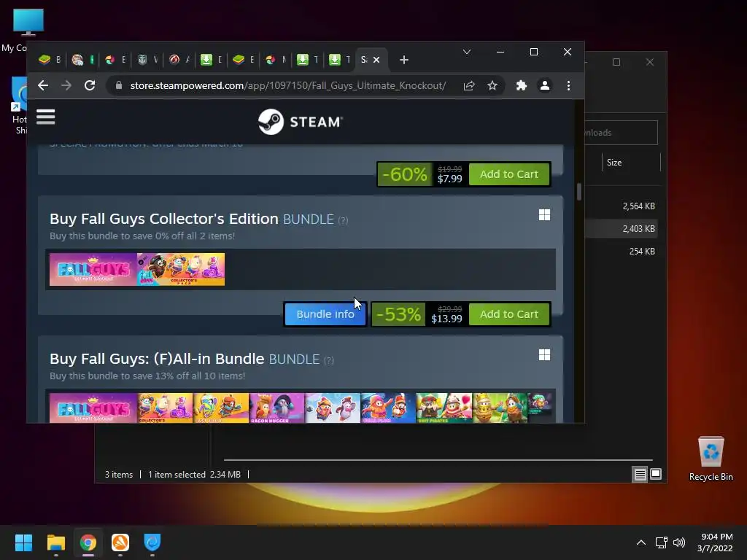747x560 pixels.
Task: Open Bundle info for Collector's Edition
Action: 325,314
